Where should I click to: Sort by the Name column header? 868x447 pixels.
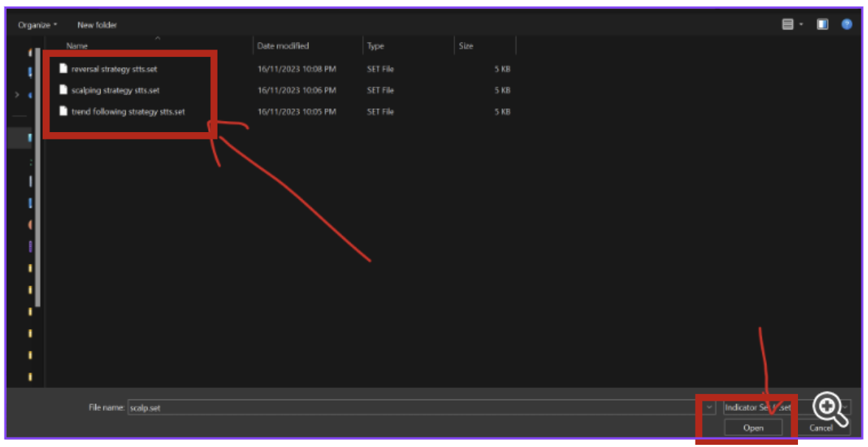point(77,46)
